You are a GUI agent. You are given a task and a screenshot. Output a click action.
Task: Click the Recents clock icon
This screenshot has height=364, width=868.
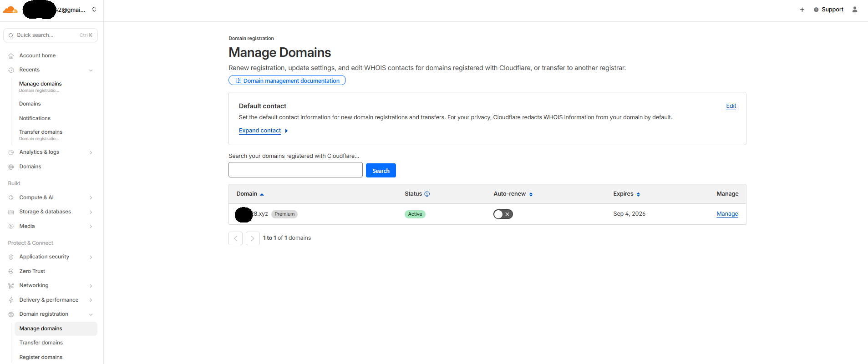(11, 70)
